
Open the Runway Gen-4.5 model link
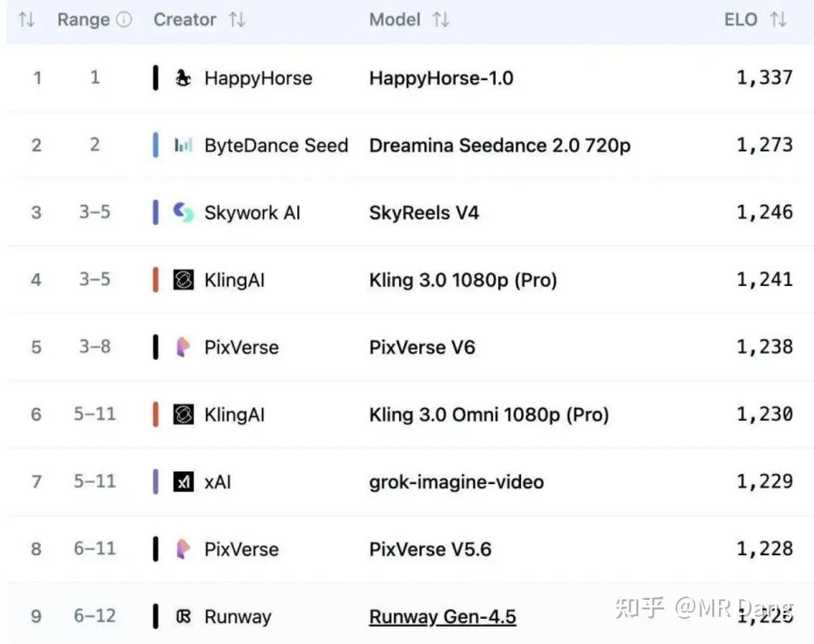coord(442,617)
